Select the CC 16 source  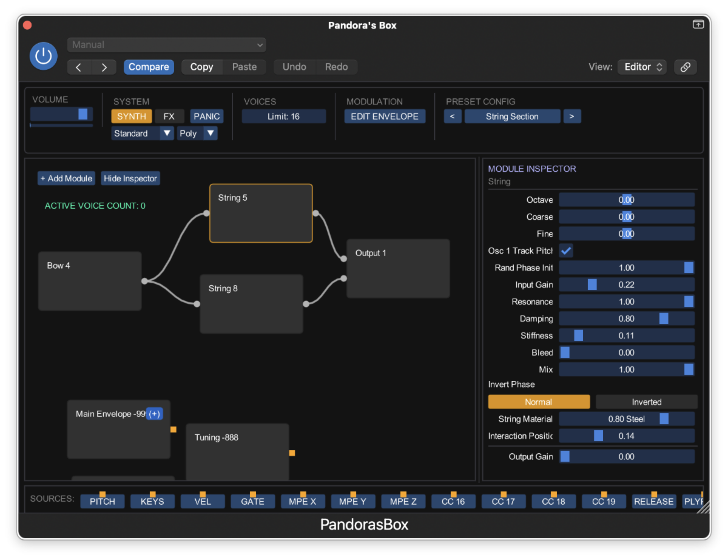[453, 501]
